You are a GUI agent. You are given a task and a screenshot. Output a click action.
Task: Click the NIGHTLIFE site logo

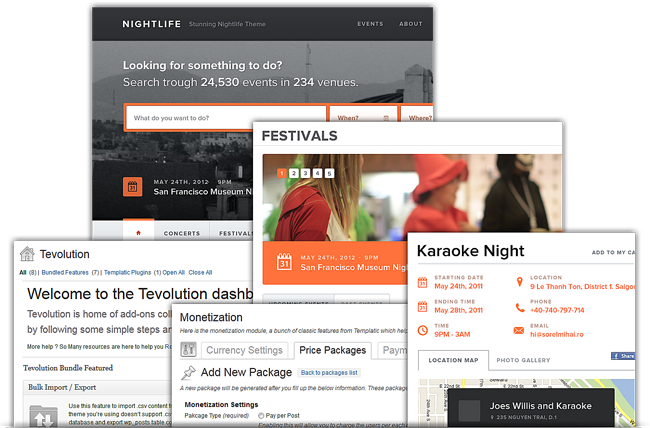point(151,24)
